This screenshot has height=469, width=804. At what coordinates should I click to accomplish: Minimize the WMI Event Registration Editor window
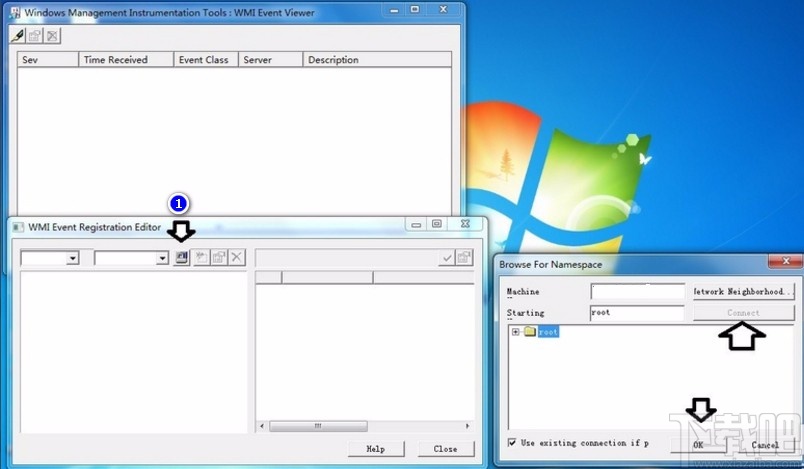click(x=416, y=225)
